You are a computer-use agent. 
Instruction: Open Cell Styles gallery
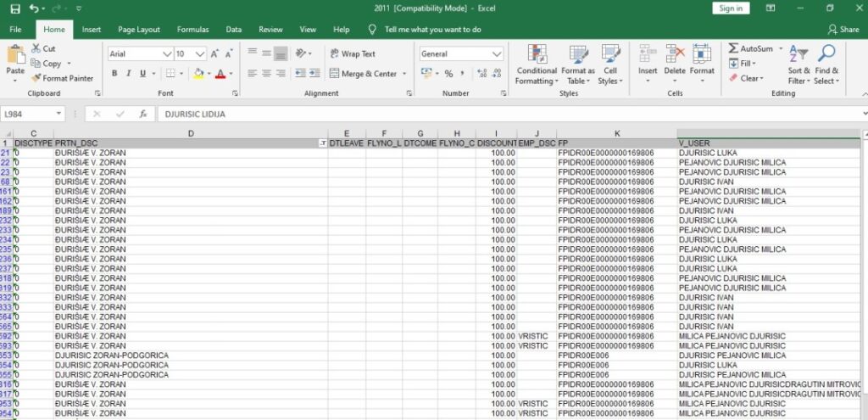[x=610, y=64]
